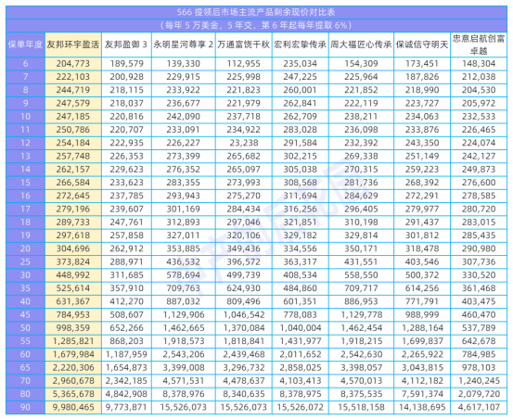Click the table title "566 提领后市场主流产品剩余现价对比表"

[x=256, y=12]
